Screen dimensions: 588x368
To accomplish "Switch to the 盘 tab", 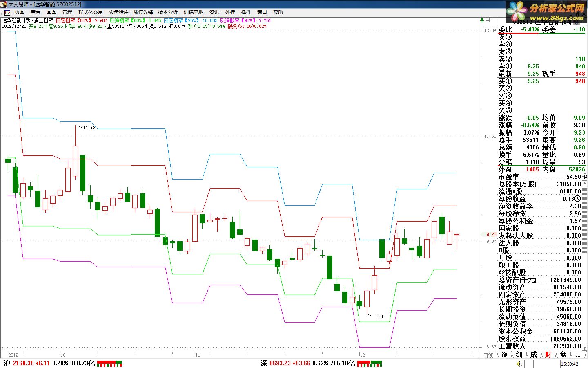I will pyautogui.click(x=563, y=355).
